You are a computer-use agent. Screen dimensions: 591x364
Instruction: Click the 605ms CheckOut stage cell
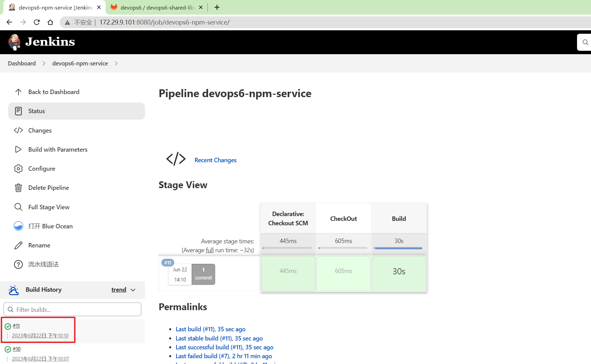[343, 274]
